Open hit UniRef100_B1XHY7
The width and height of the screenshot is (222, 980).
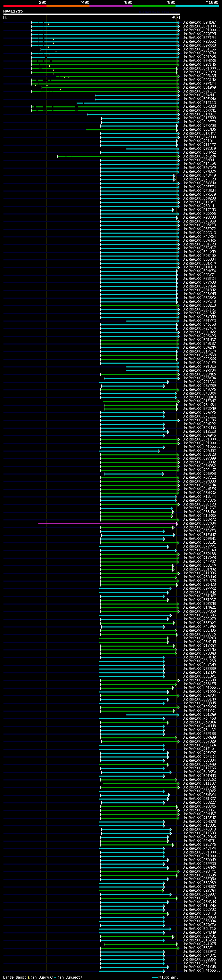click(x=199, y=133)
